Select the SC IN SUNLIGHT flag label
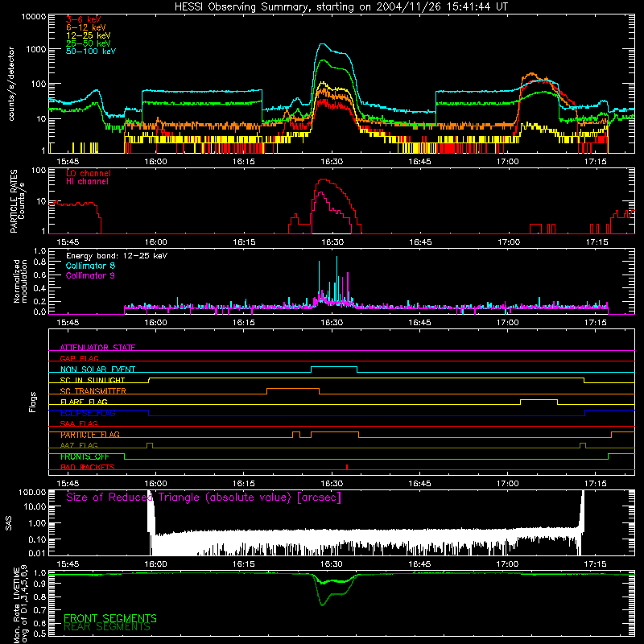The height and width of the screenshot is (644, 644). [93, 380]
